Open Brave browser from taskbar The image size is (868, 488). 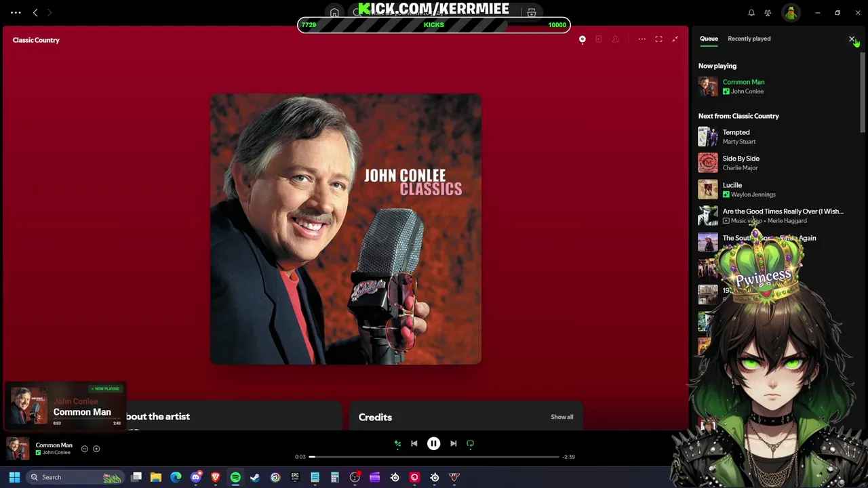pyautogui.click(x=216, y=477)
